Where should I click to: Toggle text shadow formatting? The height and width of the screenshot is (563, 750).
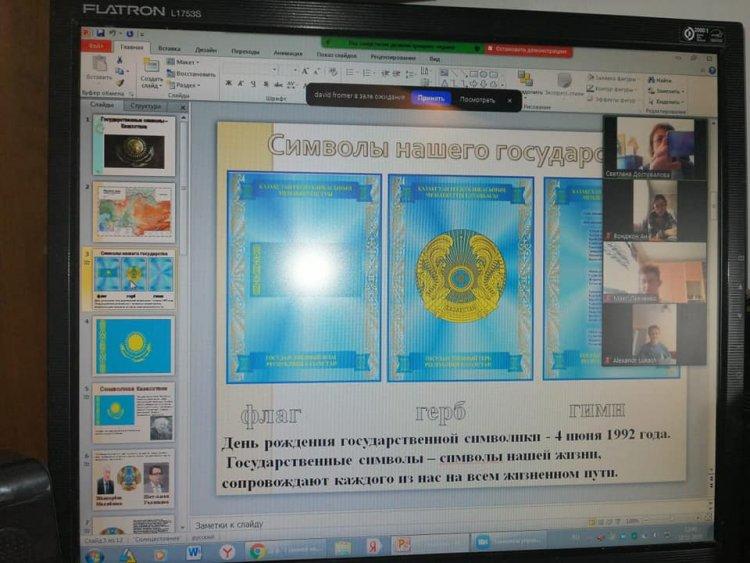coord(266,84)
